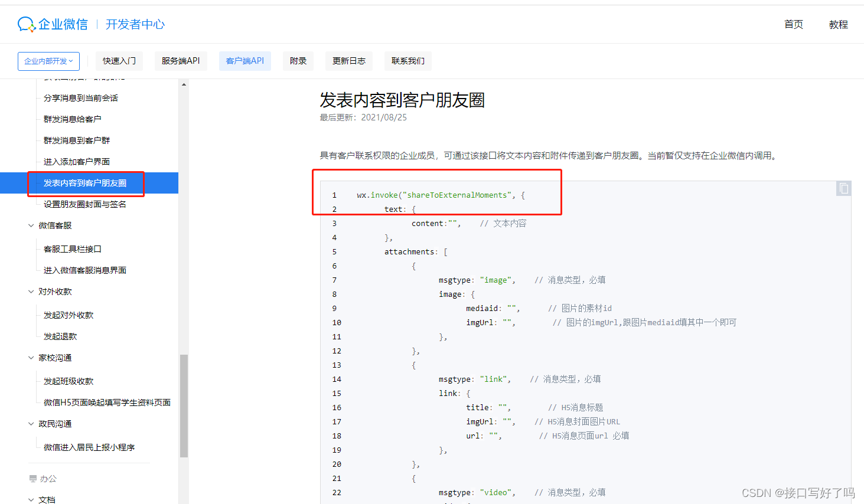
Task: Click the sidebar scrollbar up arrow
Action: (x=184, y=84)
